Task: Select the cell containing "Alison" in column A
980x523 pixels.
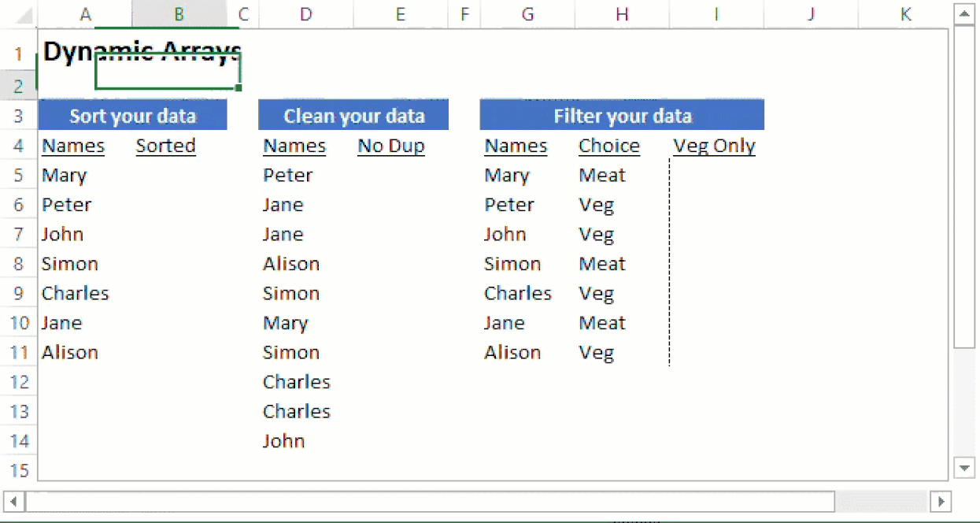Action: click(70, 353)
